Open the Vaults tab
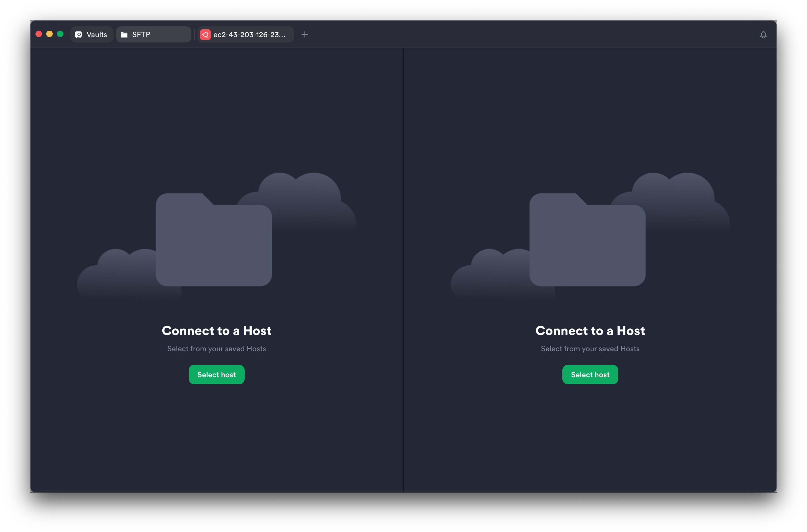This screenshot has width=807, height=532. (92, 35)
